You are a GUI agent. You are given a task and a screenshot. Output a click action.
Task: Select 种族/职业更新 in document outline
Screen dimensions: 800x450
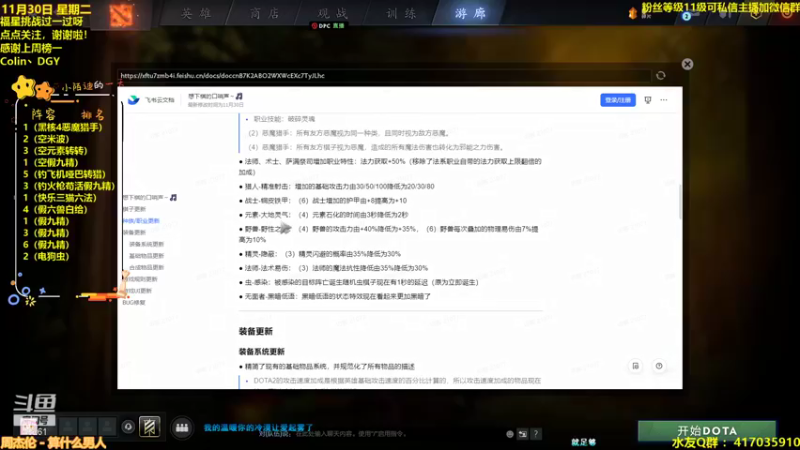point(141,221)
